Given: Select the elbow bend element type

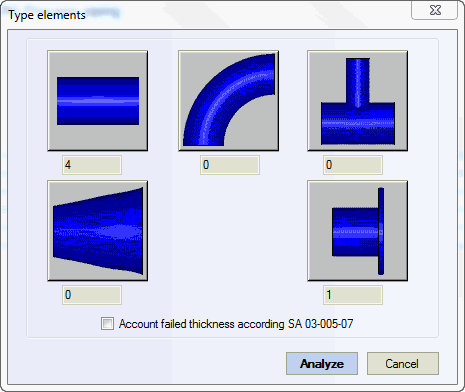Looking at the screenshot, I should (229, 101).
